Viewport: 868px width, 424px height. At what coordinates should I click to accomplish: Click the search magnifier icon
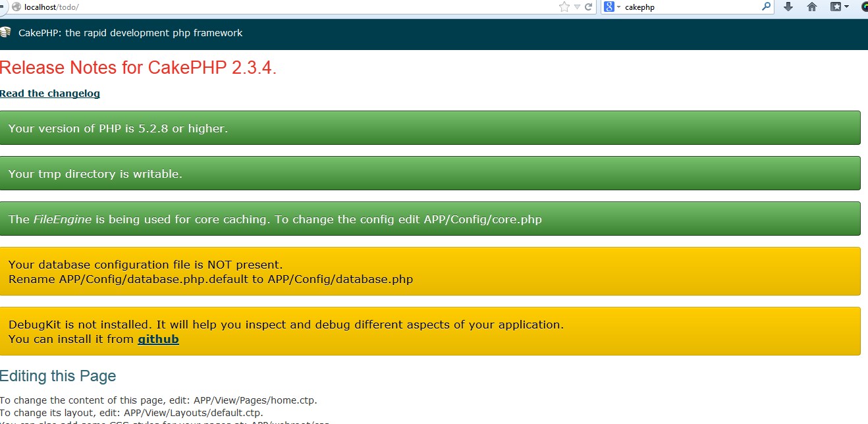click(766, 7)
